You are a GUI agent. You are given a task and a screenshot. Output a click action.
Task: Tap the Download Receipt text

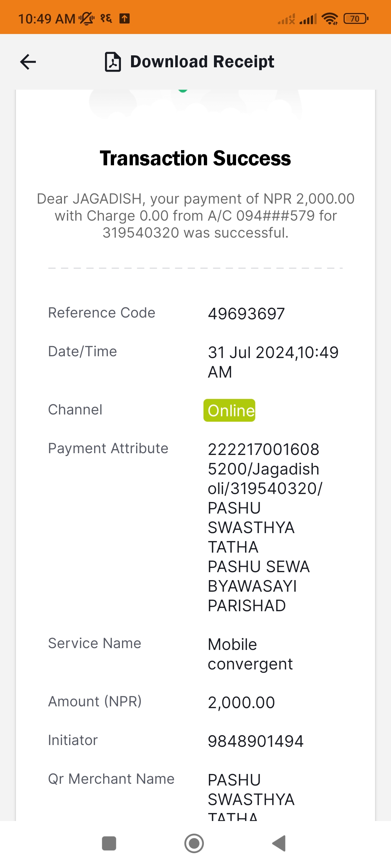coord(202,61)
